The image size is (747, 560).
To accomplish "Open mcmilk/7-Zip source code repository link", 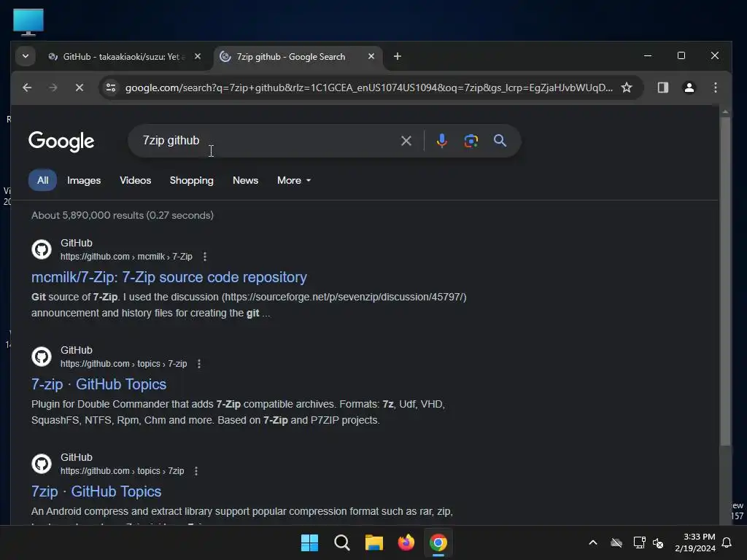I will tap(169, 277).
